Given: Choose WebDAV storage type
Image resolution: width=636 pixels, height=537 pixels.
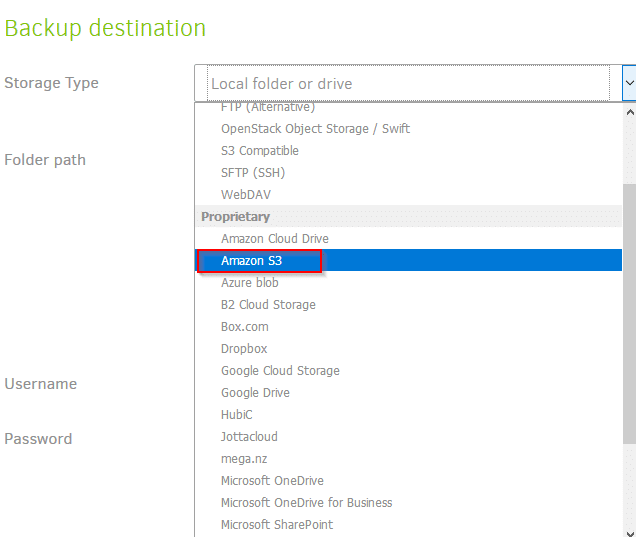Looking at the screenshot, I should pos(409,195).
